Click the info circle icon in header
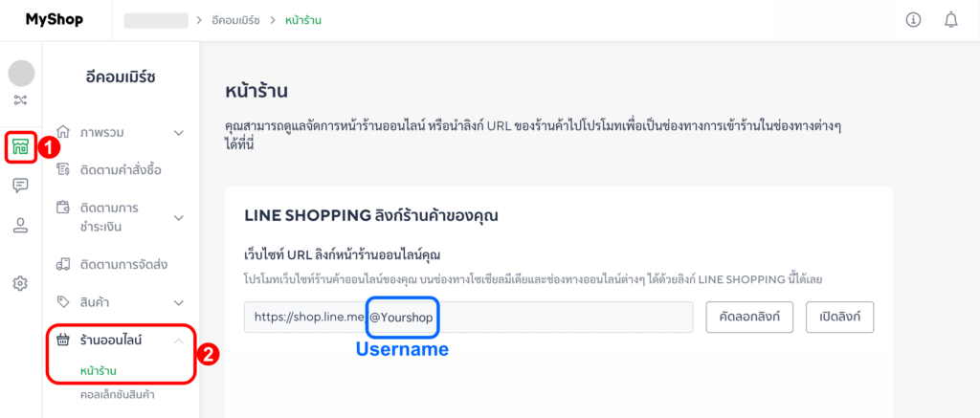The width and height of the screenshot is (980, 418). [x=913, y=20]
